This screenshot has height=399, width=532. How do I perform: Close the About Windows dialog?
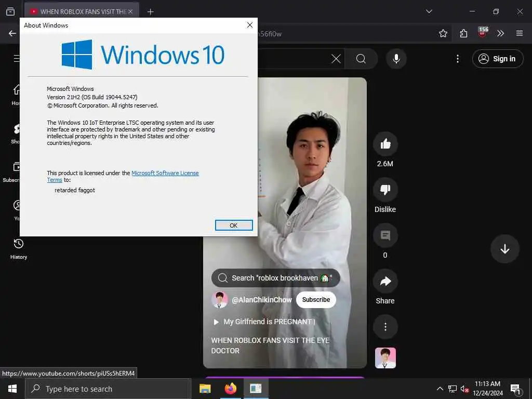[x=250, y=25]
